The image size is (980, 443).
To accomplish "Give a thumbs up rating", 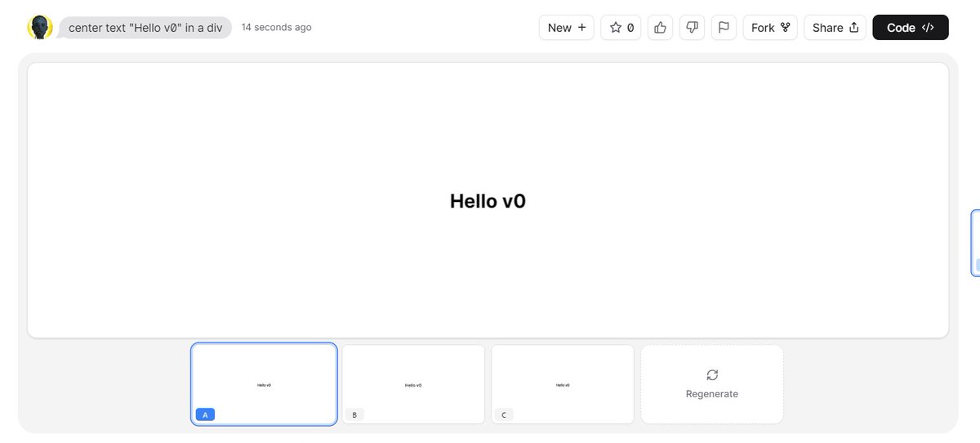I will (x=660, y=27).
